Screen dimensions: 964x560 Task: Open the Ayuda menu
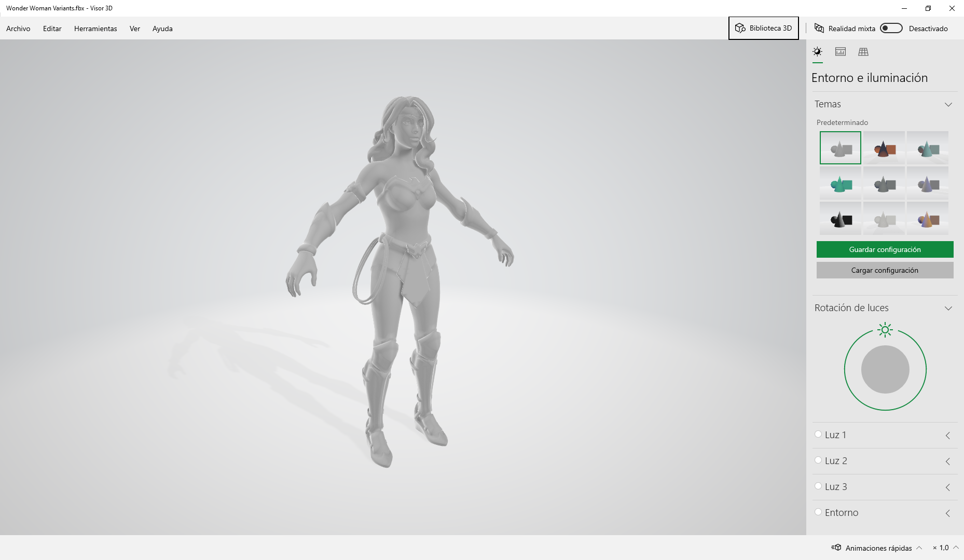point(162,29)
